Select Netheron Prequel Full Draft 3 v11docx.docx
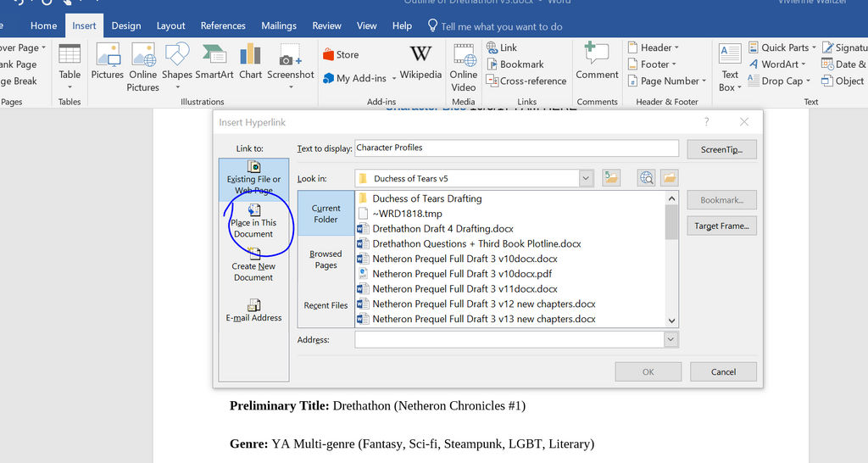The width and height of the screenshot is (868, 463). [458, 288]
